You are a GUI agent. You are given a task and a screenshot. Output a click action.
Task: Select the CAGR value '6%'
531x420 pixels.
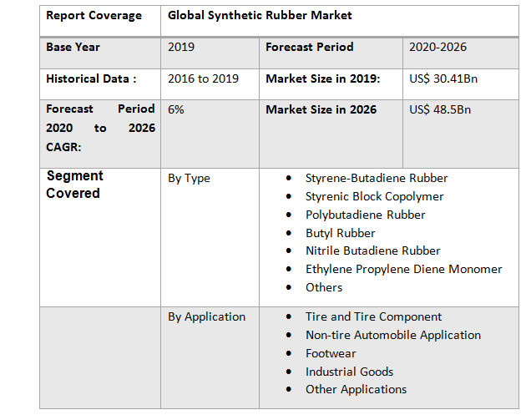(176, 109)
